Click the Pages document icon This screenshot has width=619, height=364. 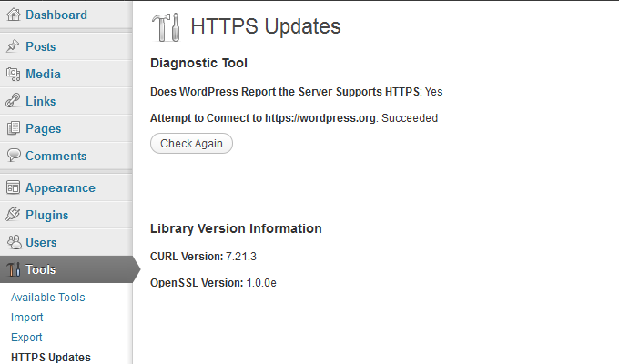point(13,128)
